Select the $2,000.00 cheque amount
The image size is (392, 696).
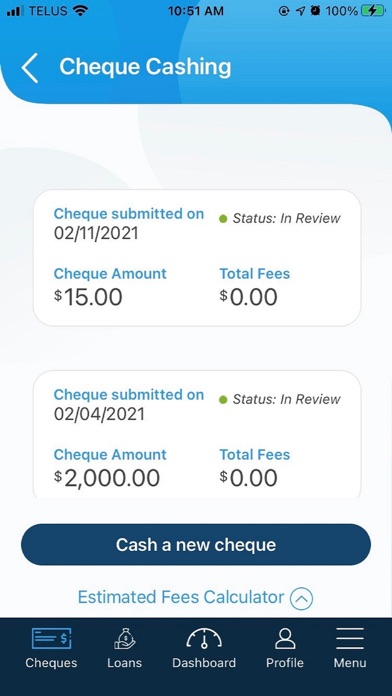point(107,478)
